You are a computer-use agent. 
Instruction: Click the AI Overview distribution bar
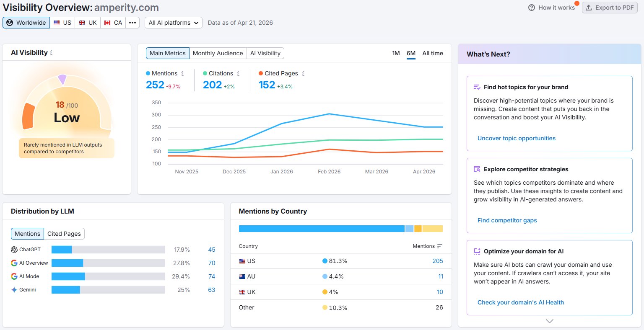(x=108, y=263)
